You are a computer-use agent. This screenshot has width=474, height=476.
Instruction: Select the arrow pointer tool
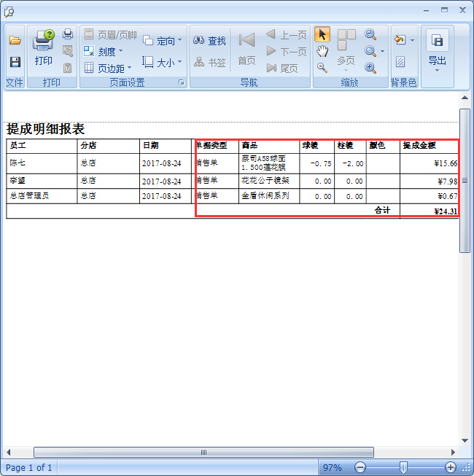coord(322,34)
